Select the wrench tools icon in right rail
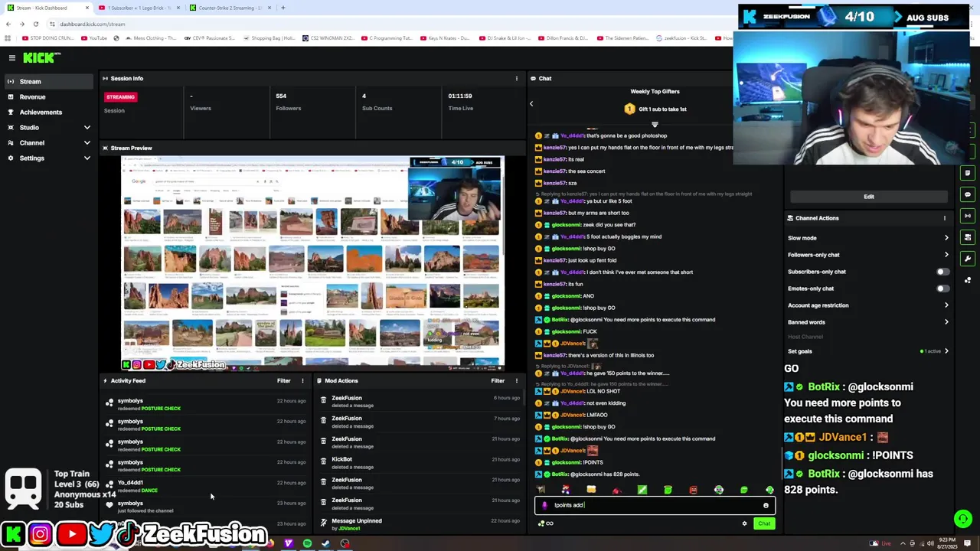 tap(968, 259)
